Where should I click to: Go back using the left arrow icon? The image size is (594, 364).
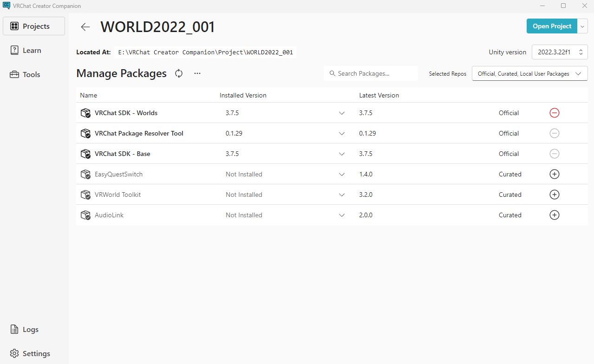tap(85, 27)
